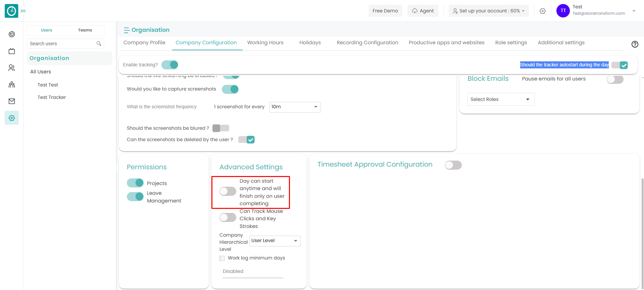
Task: Switch to Teams tab in sidebar
Action: pyautogui.click(x=85, y=30)
